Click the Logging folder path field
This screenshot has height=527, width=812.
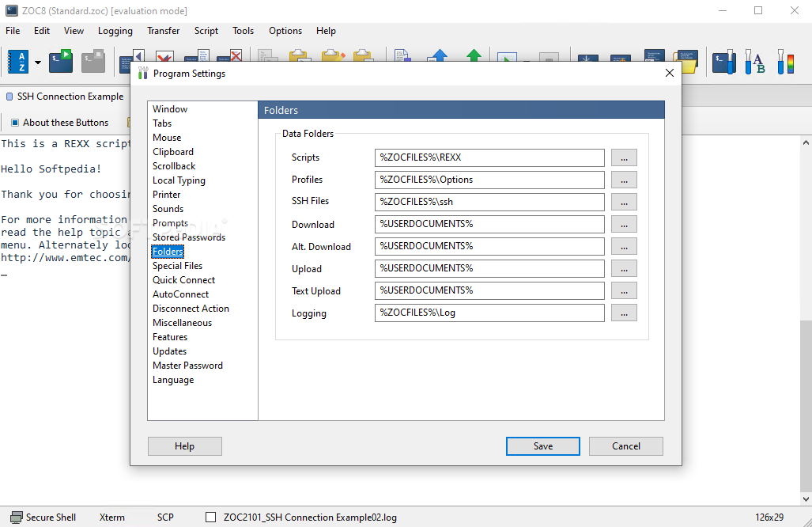[489, 313]
